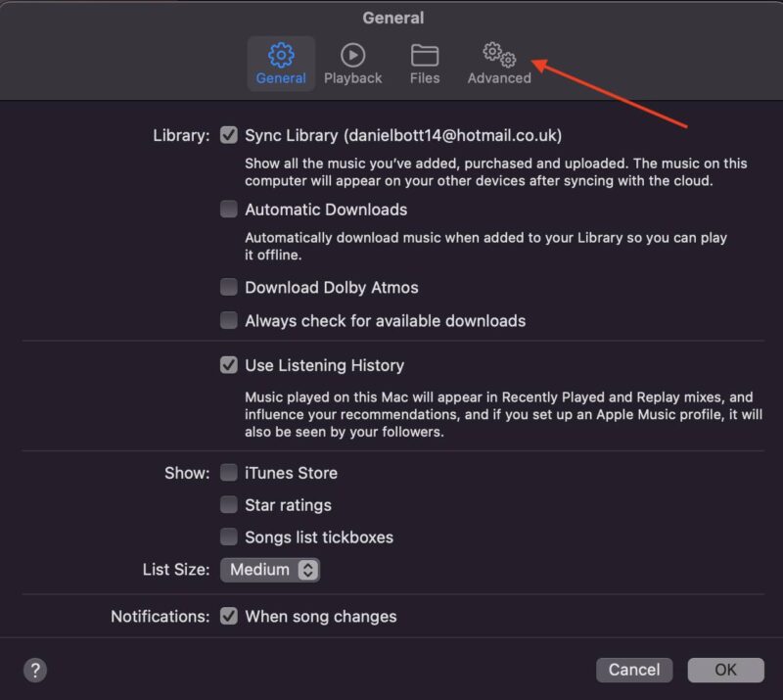Untick When song changes notifications
The width and height of the screenshot is (783, 700).
coord(229,617)
